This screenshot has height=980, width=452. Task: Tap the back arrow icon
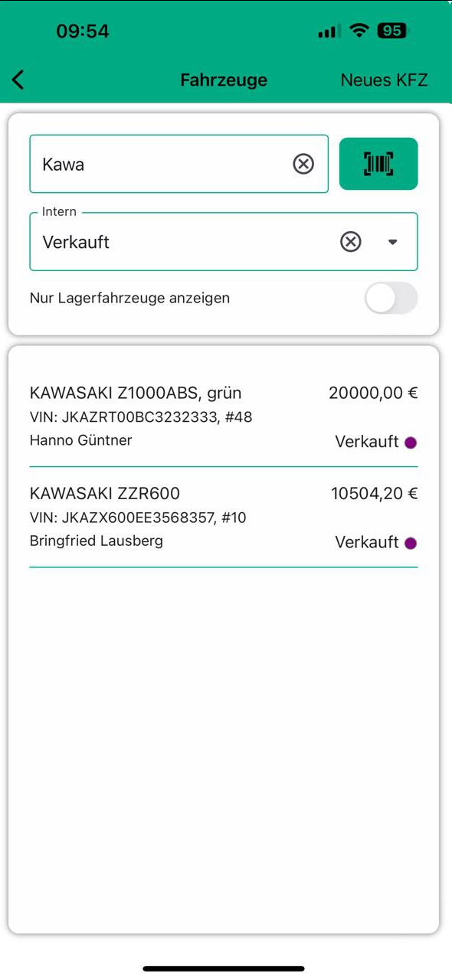[18, 80]
